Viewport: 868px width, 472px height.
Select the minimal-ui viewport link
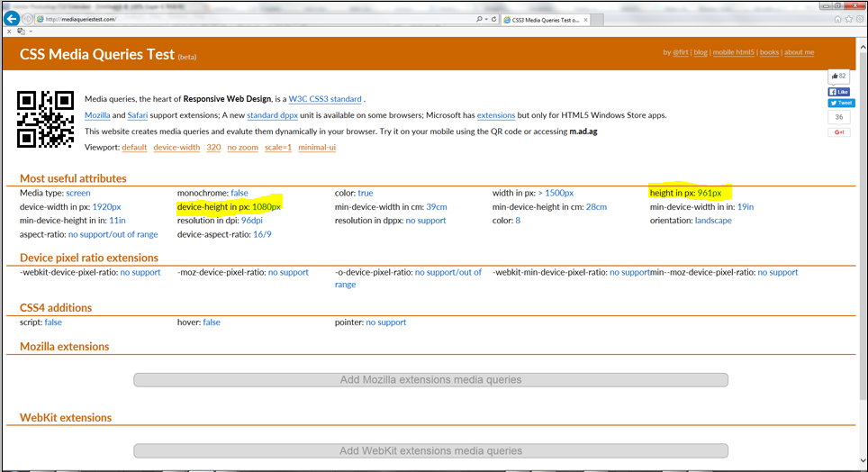(x=317, y=148)
